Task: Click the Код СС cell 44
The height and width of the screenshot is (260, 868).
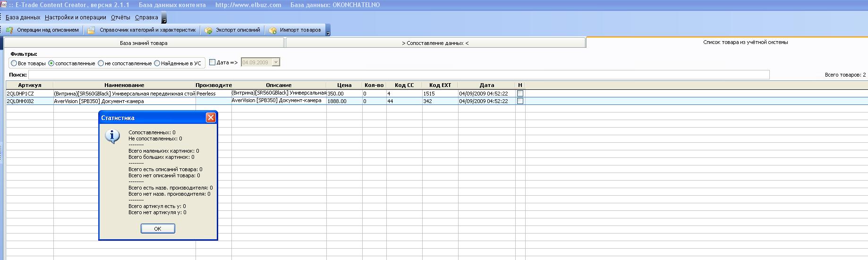Action: tap(404, 101)
